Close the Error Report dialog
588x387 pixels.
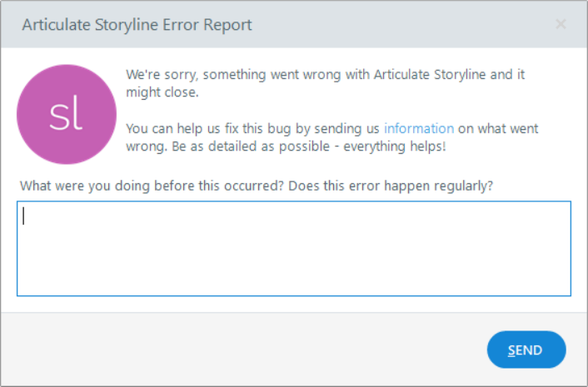[561, 24]
